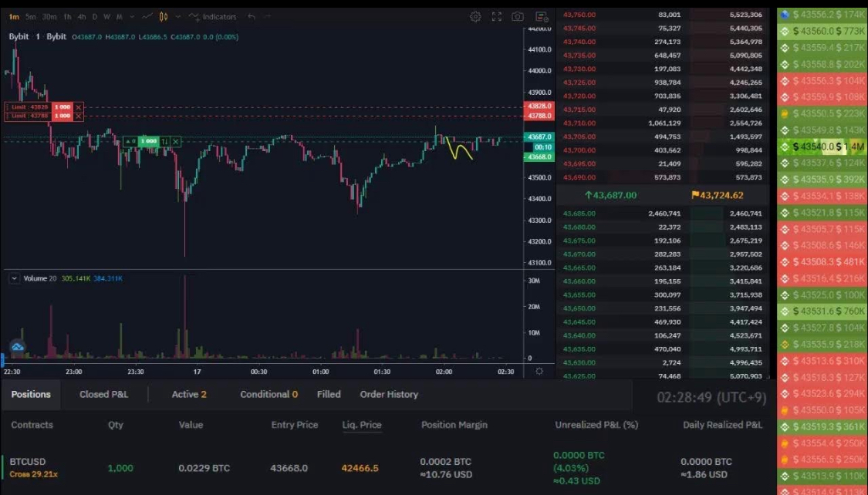The width and height of the screenshot is (868, 495).
Task: Click the $43531.6 $760K trade row
Action: click(x=822, y=311)
